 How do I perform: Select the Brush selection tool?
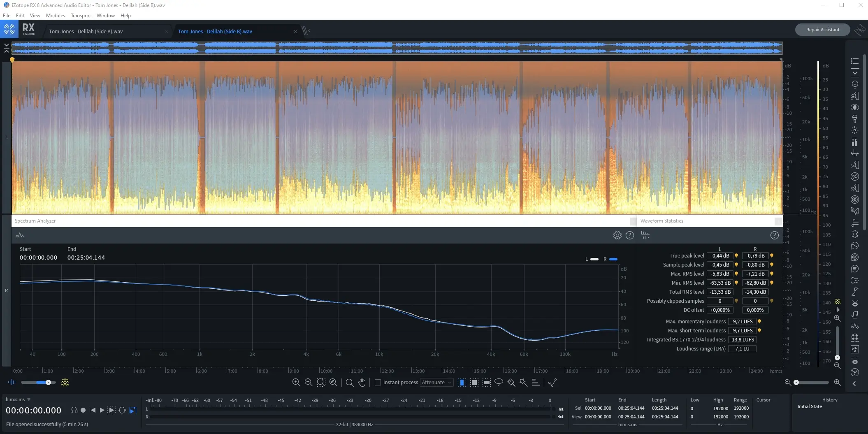(511, 382)
